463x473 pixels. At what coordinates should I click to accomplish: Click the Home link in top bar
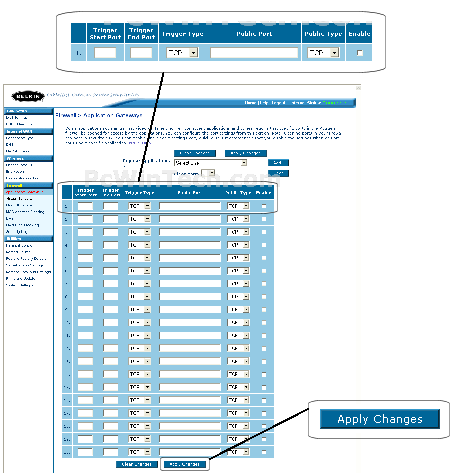(250, 103)
